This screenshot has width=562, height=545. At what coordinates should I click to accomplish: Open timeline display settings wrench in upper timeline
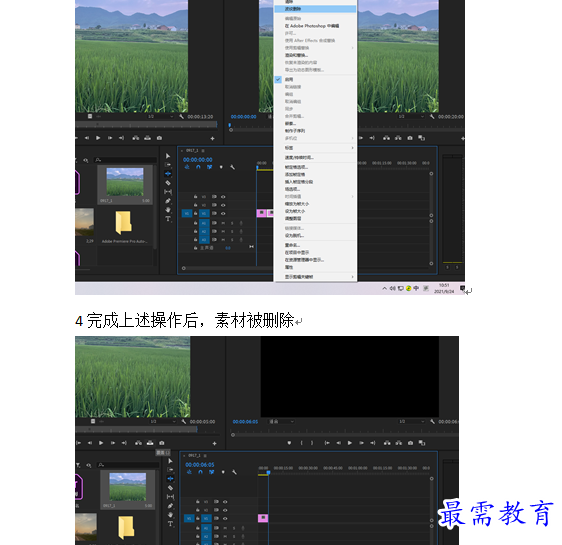click(x=232, y=167)
